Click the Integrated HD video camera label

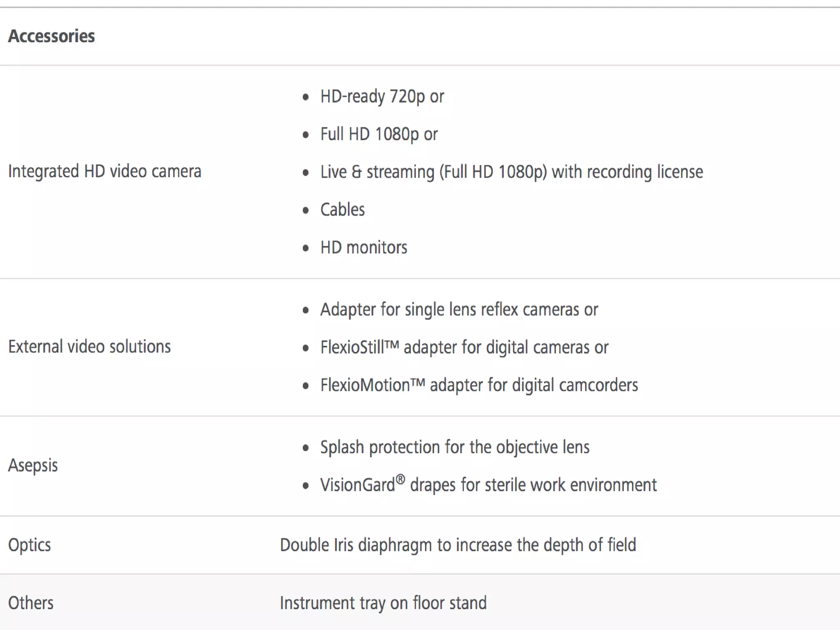click(x=105, y=171)
